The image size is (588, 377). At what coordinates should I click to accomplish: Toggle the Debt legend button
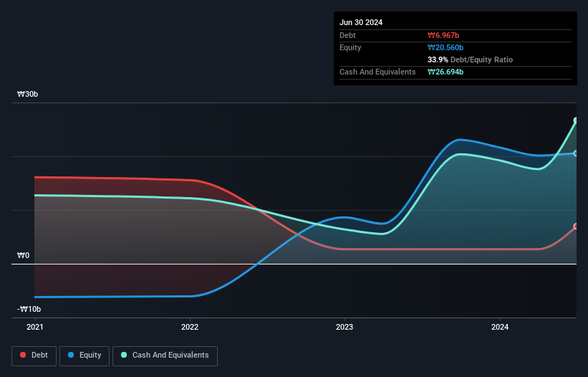pos(34,355)
